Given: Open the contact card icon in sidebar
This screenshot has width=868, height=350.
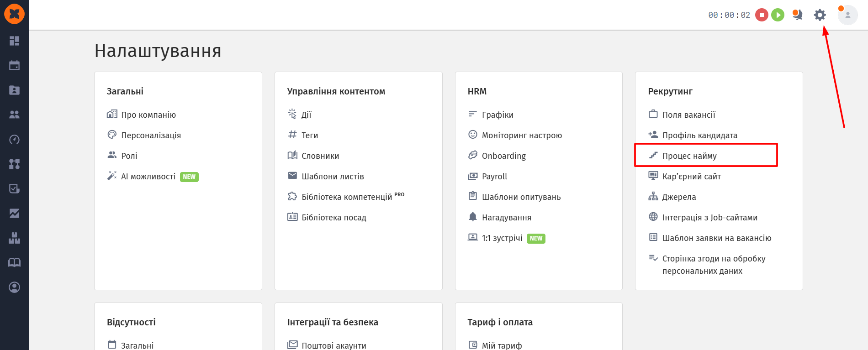Looking at the screenshot, I should coord(14,90).
